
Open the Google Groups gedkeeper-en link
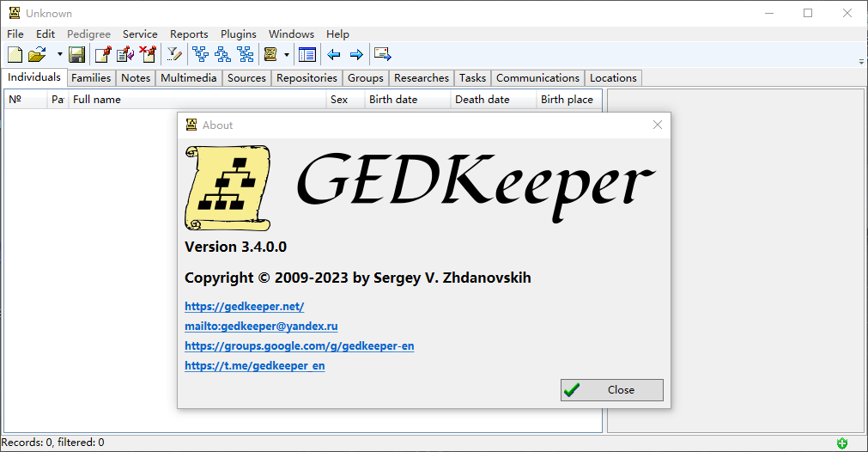click(300, 346)
